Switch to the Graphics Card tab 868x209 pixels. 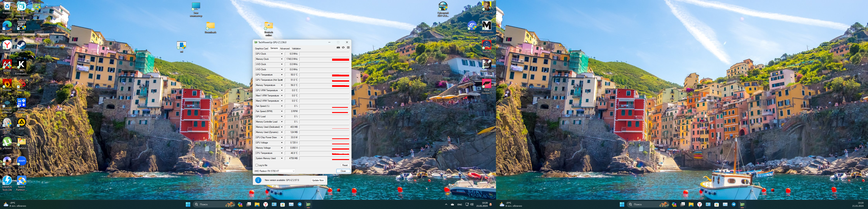pyautogui.click(x=262, y=48)
